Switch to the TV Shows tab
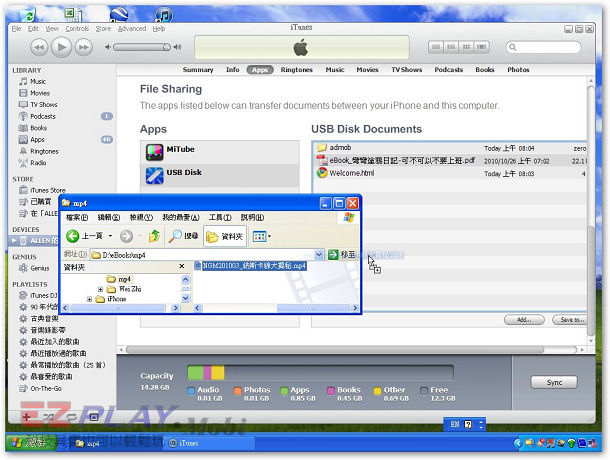Image resolution: width=610 pixels, height=460 pixels. point(407,70)
